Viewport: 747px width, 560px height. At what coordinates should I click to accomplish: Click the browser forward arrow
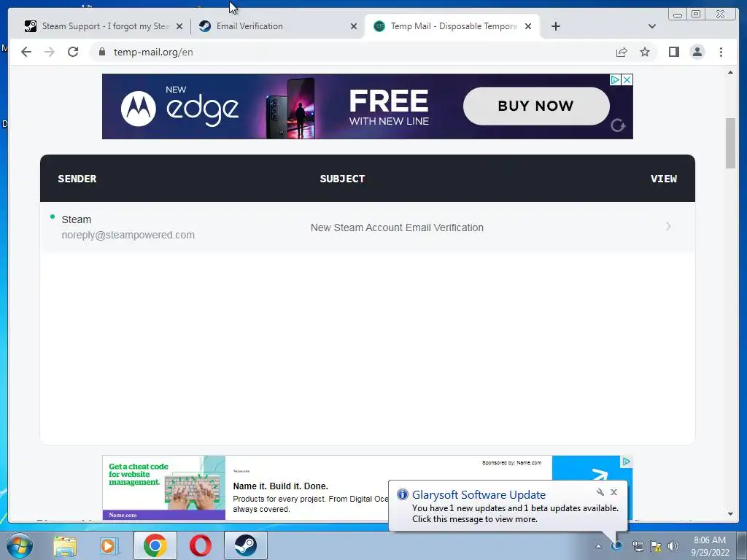coord(50,52)
